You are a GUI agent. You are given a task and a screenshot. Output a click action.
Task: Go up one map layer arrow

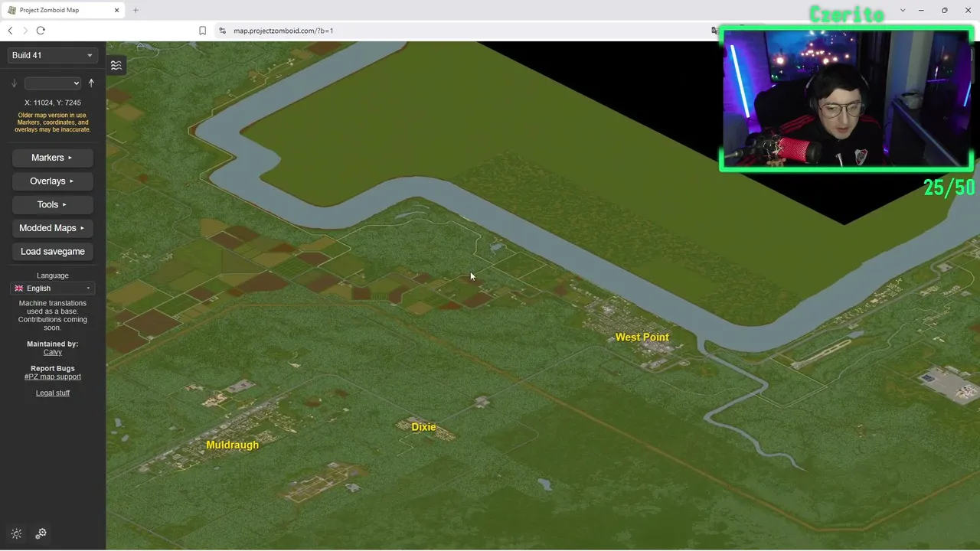click(x=91, y=83)
